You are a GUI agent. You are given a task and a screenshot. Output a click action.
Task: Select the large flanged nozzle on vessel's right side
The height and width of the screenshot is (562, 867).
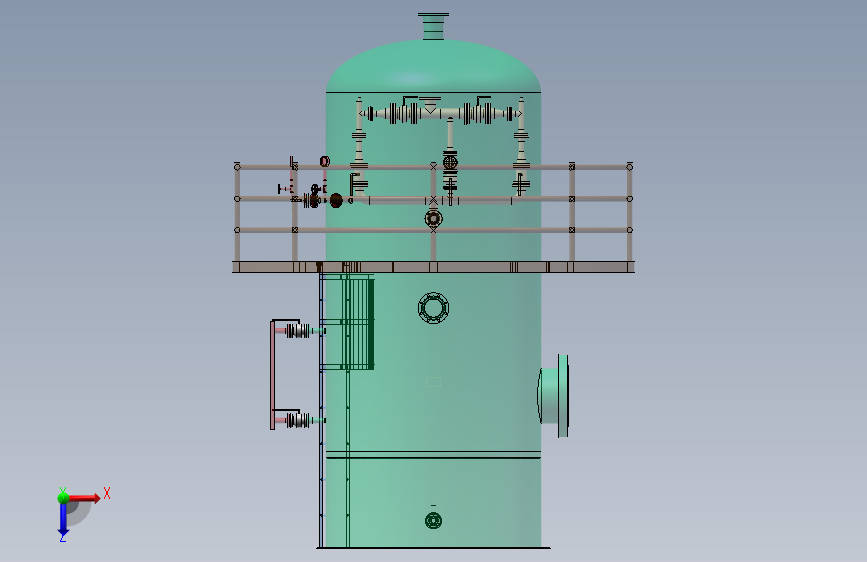click(553, 396)
